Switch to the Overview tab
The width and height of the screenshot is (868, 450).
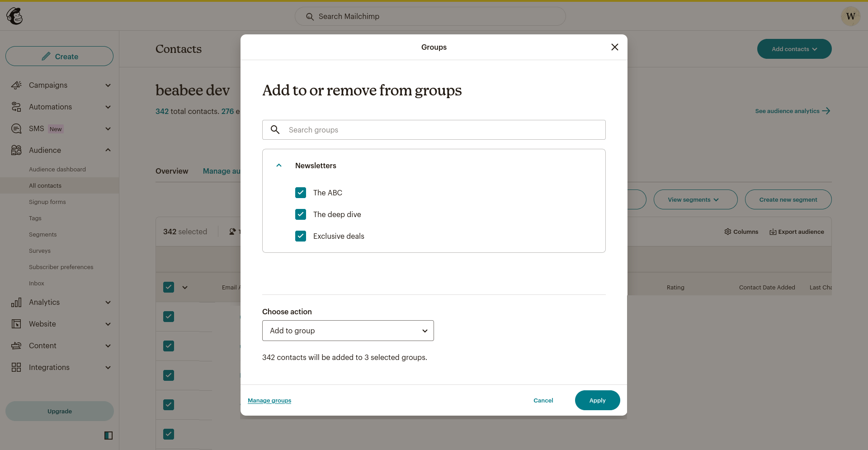click(x=172, y=171)
